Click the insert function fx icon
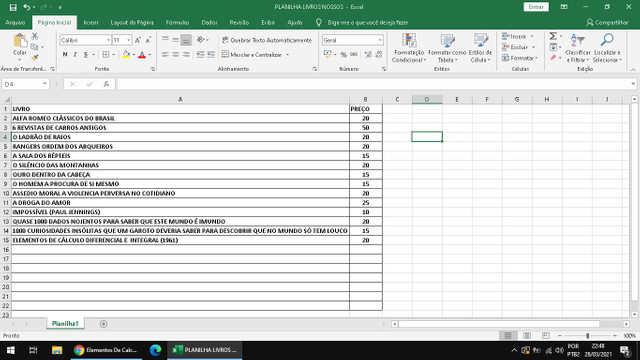The width and height of the screenshot is (640, 360). tap(106, 84)
